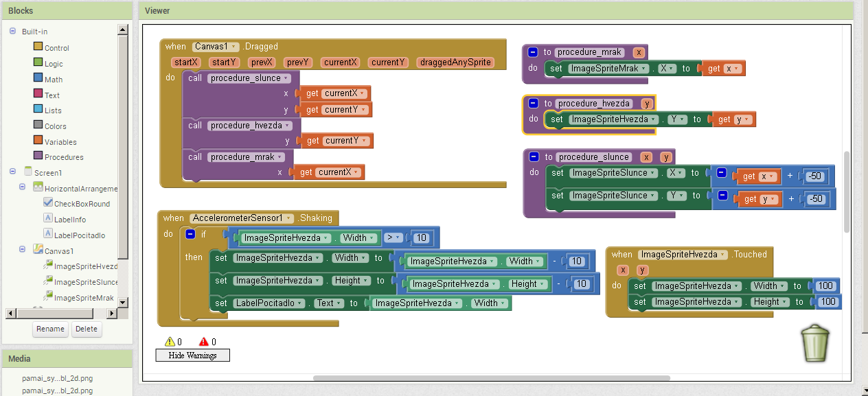Click the red error triangle icon
The height and width of the screenshot is (396, 868).
coord(203,341)
